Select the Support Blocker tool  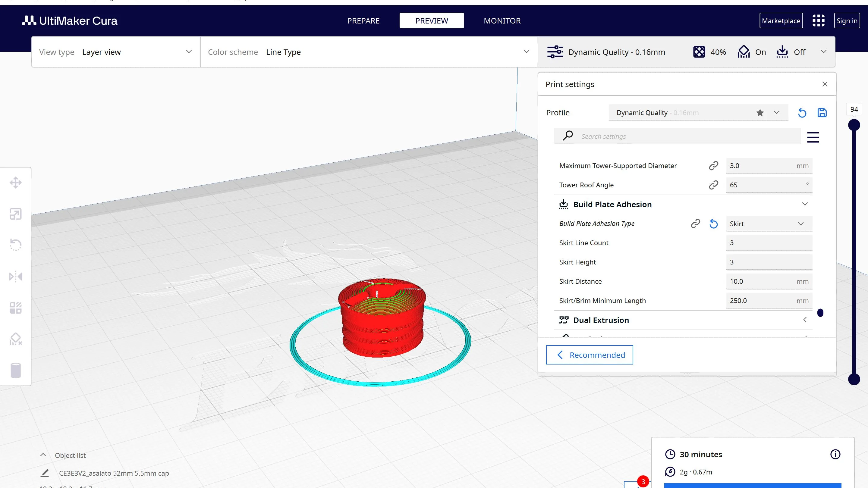point(15,339)
